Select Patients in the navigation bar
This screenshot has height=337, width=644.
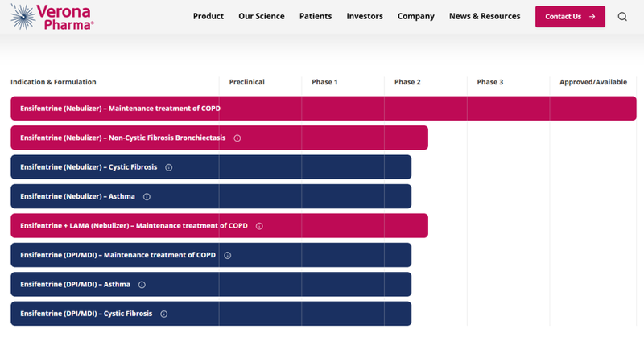[316, 17]
